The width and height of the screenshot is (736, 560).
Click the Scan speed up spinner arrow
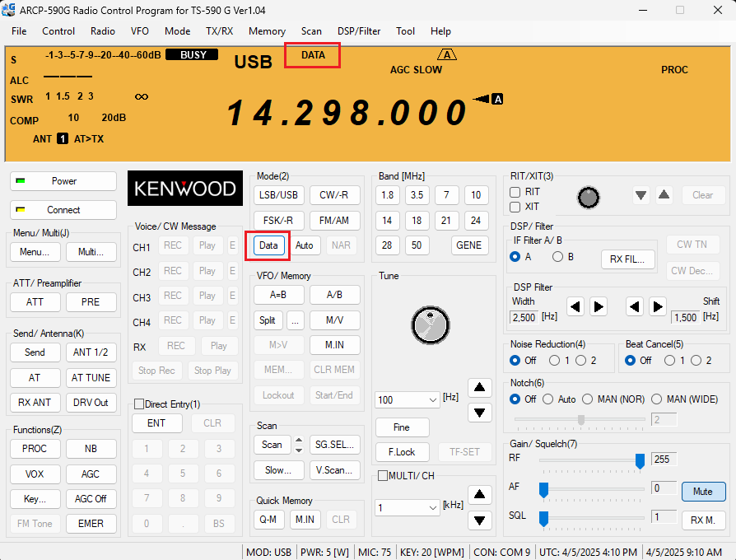(x=299, y=440)
